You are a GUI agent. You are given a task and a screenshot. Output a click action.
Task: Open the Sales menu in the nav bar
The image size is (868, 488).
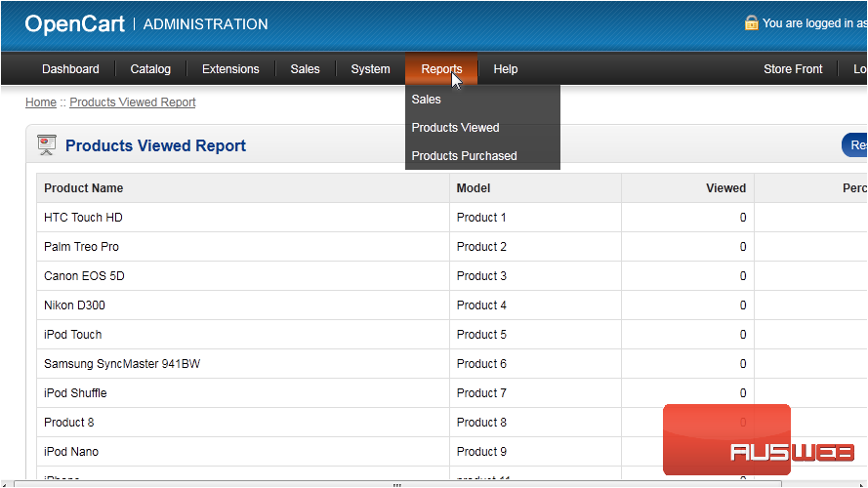[305, 69]
